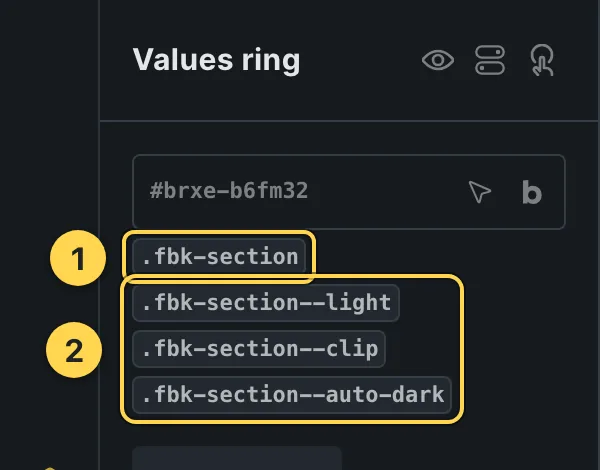
Task: Pick the .fbk-section--auto-dark class chip
Action: [292, 395]
